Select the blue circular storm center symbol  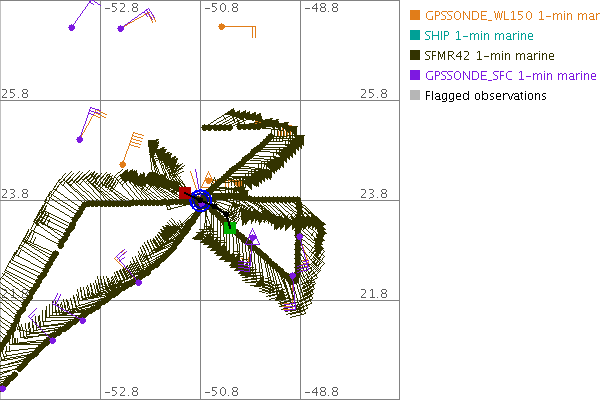click(201, 200)
